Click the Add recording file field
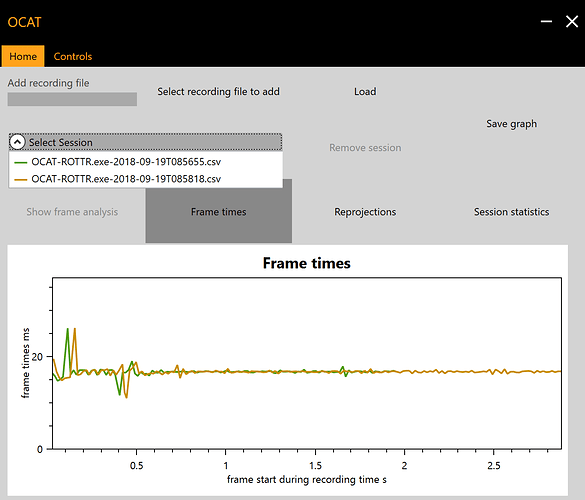This screenshot has width=585, height=500. [x=72, y=99]
